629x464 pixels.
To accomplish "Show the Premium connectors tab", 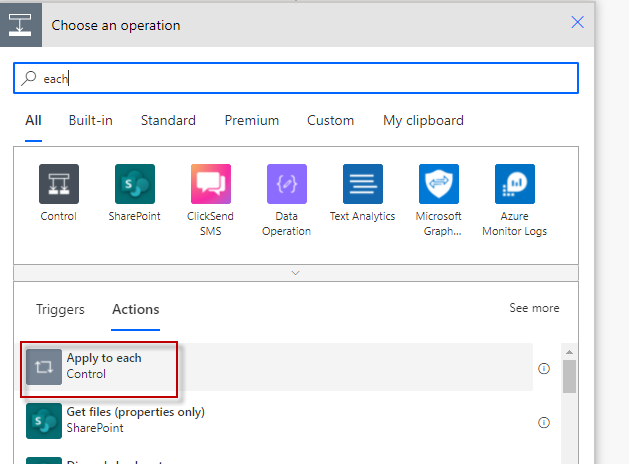I will tap(252, 121).
